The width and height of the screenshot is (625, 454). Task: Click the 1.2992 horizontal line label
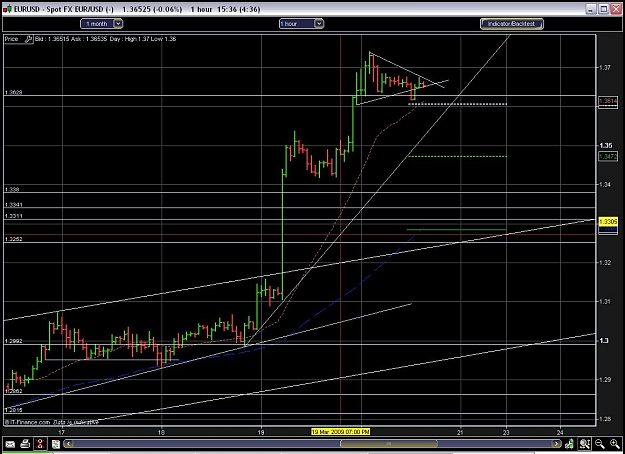pos(14,341)
